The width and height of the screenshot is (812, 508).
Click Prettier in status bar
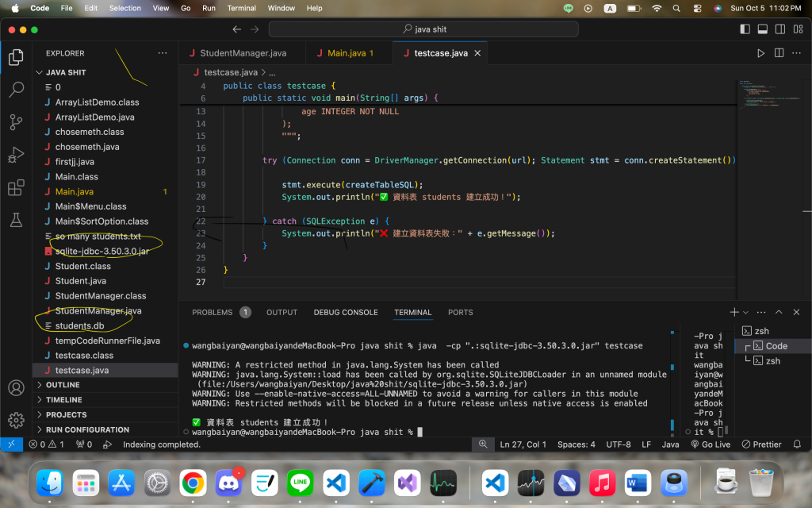[761, 444]
